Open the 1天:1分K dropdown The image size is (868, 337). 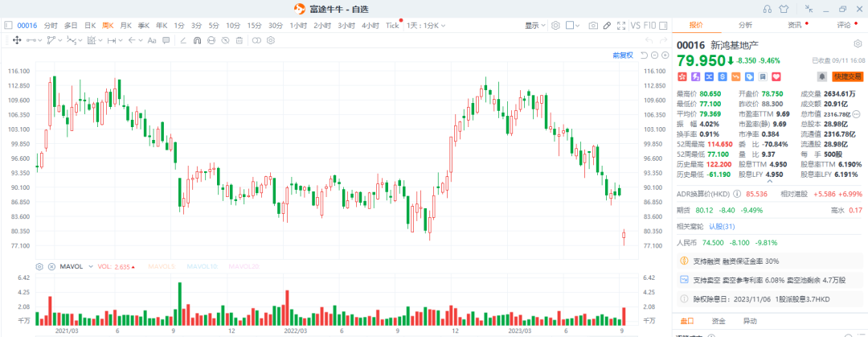[x=426, y=25]
